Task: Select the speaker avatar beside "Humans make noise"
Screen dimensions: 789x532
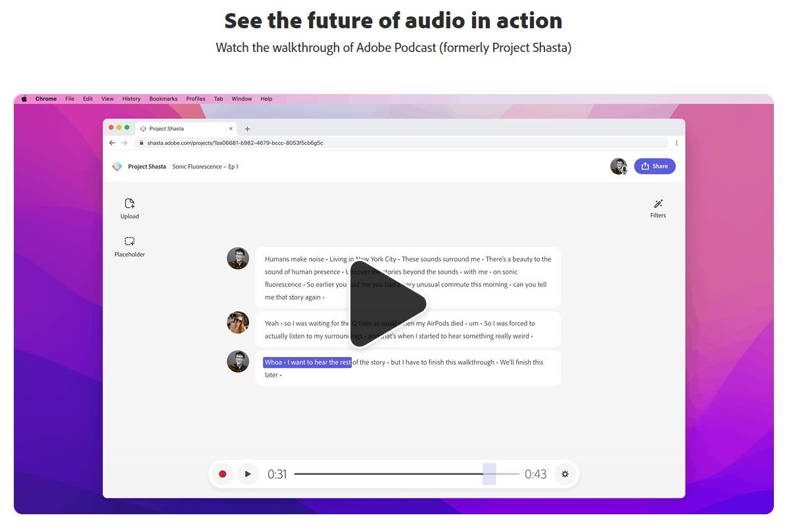Action: tap(238, 258)
